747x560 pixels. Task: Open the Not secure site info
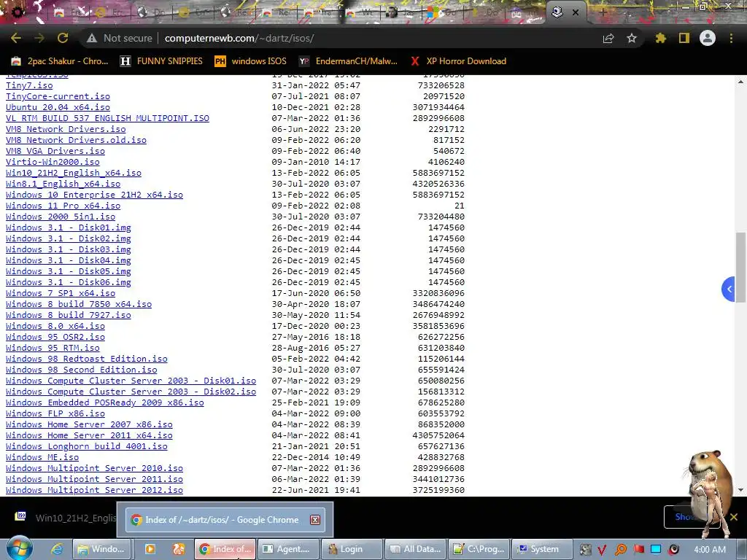(119, 38)
